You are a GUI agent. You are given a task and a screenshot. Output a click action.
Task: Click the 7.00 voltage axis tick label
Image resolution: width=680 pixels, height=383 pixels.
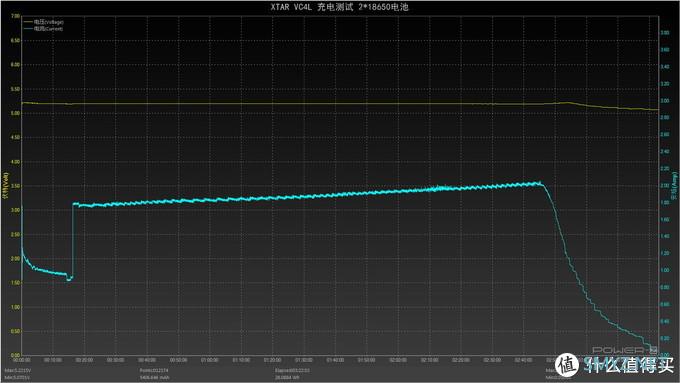(x=15, y=16)
